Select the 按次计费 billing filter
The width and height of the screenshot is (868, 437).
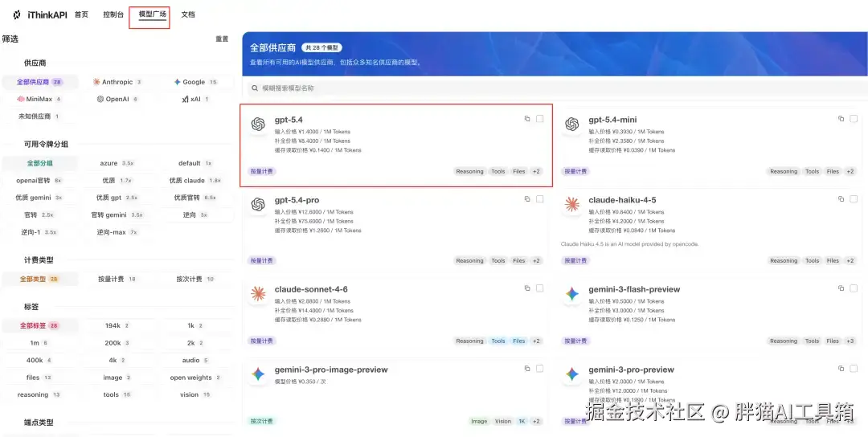(194, 280)
